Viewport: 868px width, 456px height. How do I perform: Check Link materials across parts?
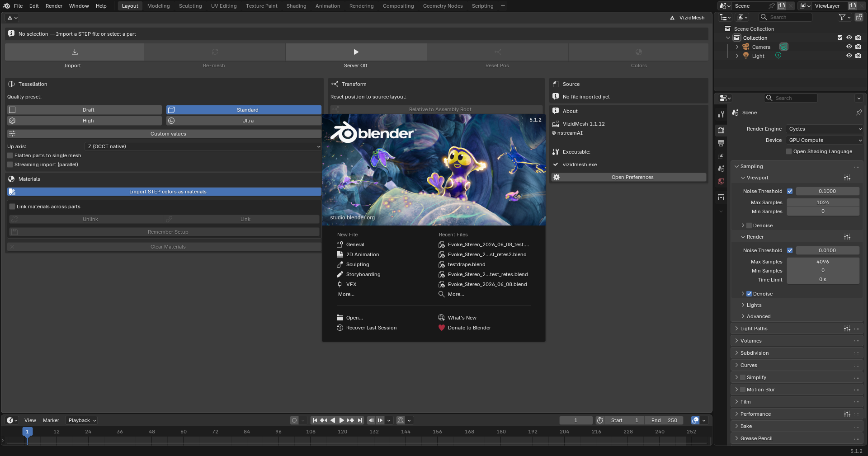(12, 207)
